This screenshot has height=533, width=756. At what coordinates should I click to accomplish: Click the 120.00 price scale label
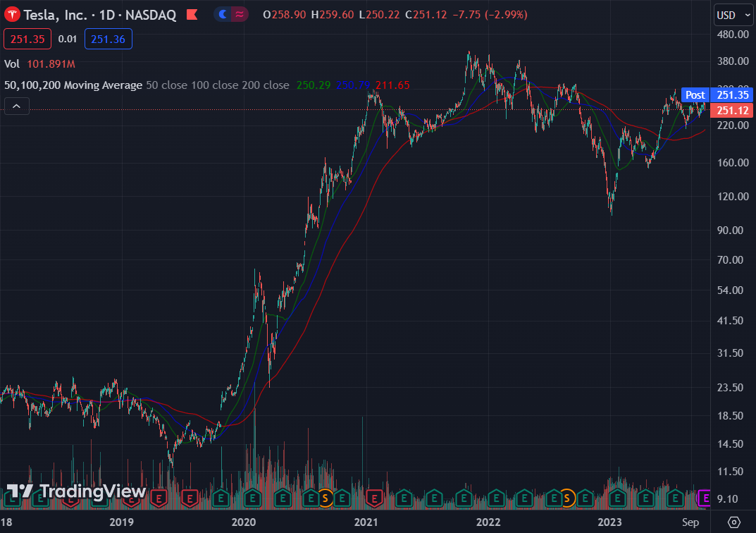click(733, 196)
